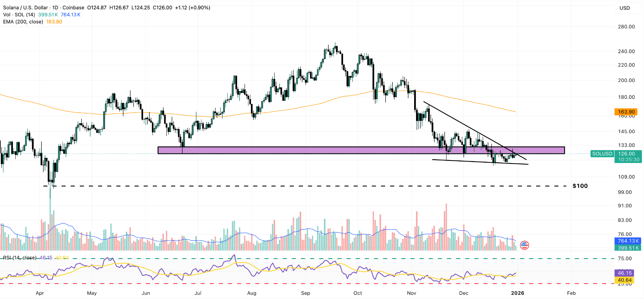Click the RSI (14, close) indicator legend
The width and height of the screenshot is (644, 299).
click(x=19, y=258)
